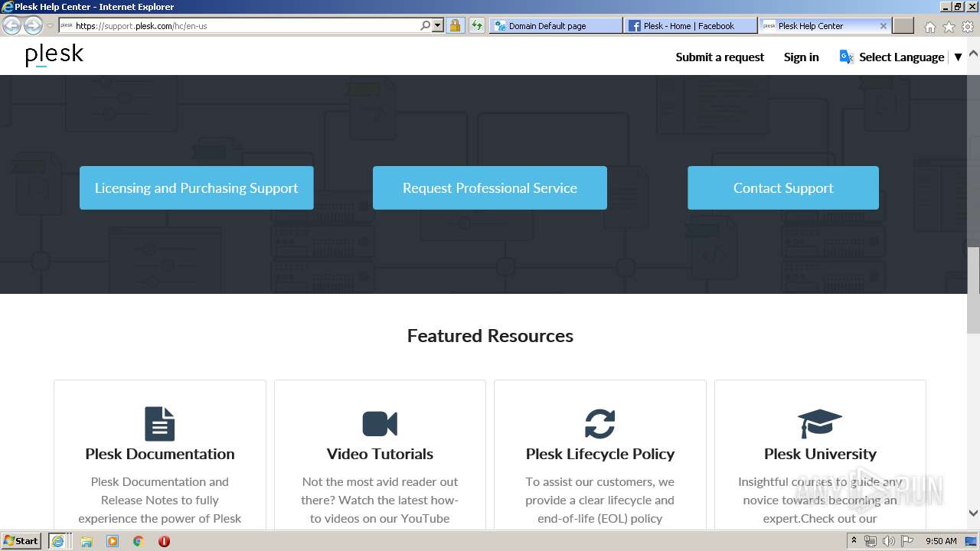Click the Plesk logo in page header

(54, 56)
